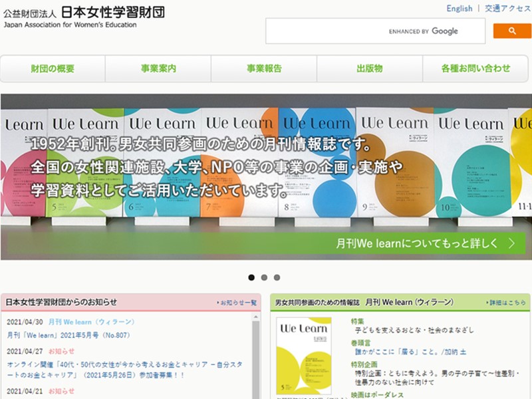Open the 事業報告 section
Viewport: 532px width, 399px height.
click(263, 68)
